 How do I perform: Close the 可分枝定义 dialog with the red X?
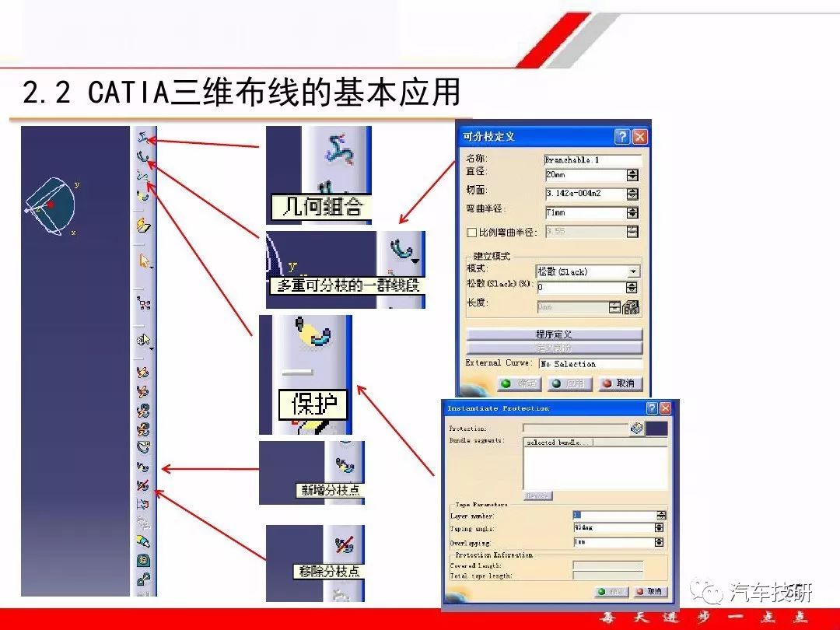pyautogui.click(x=639, y=137)
